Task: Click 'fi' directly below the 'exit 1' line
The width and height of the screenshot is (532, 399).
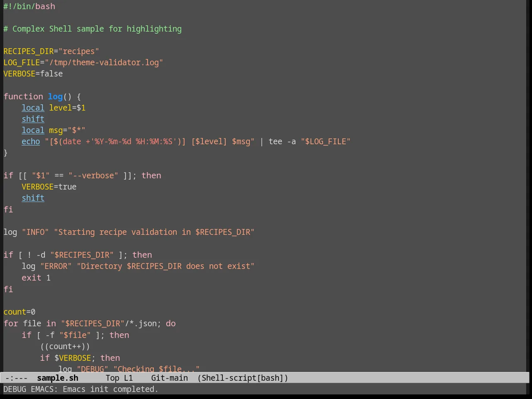Action: click(8, 289)
